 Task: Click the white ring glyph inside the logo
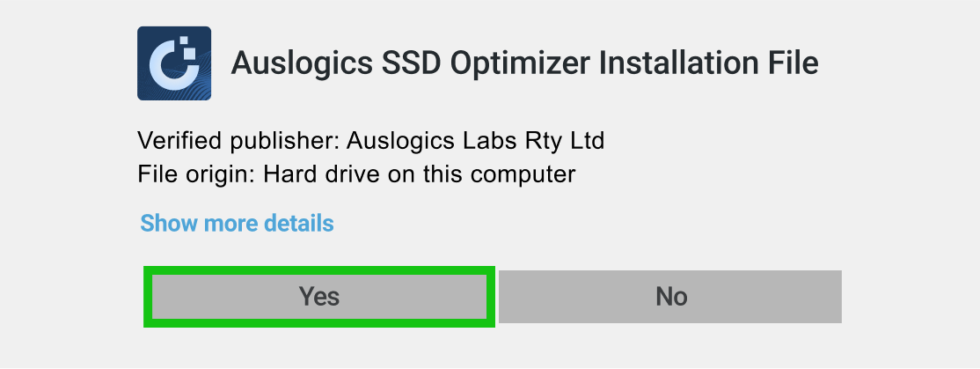click(168, 68)
